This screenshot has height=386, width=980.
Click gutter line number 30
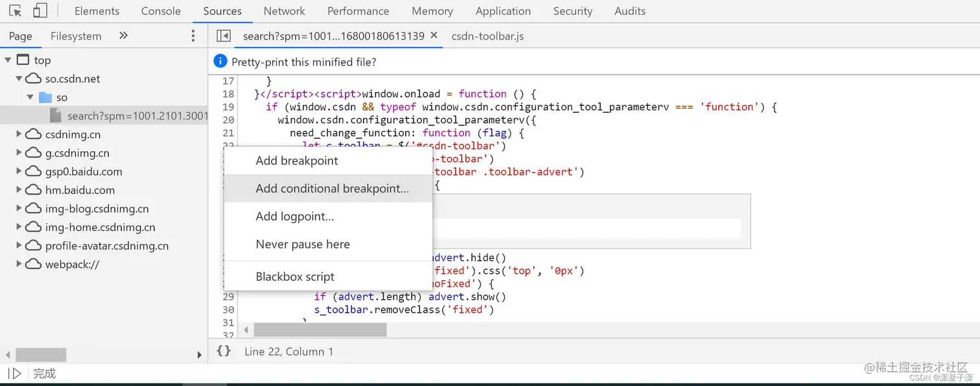click(x=228, y=309)
